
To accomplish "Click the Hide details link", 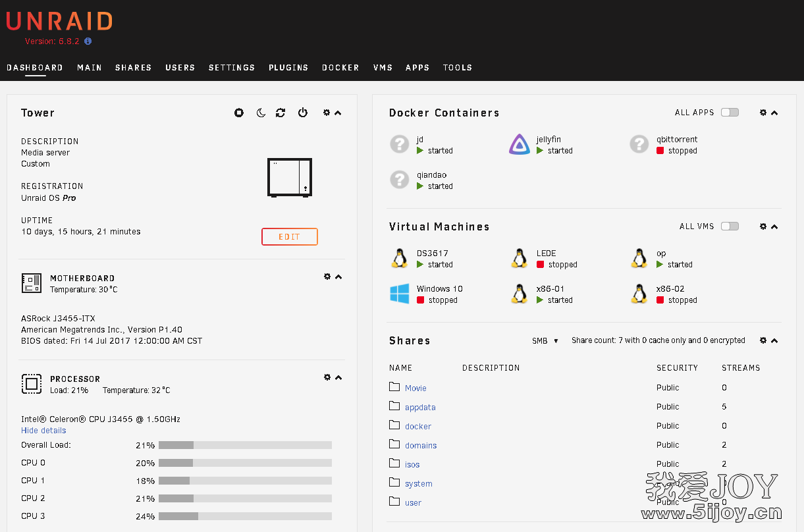I will pos(43,431).
